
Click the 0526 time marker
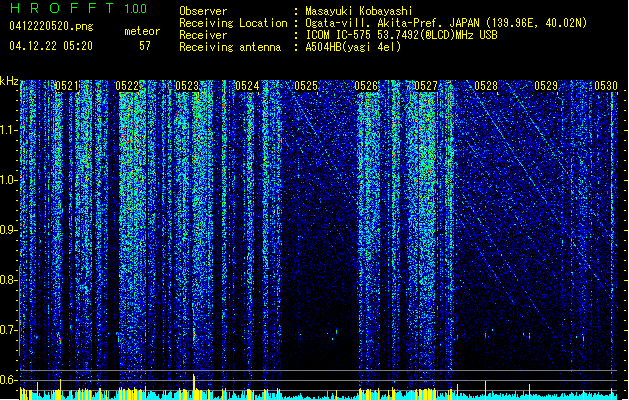pyautogui.click(x=366, y=86)
